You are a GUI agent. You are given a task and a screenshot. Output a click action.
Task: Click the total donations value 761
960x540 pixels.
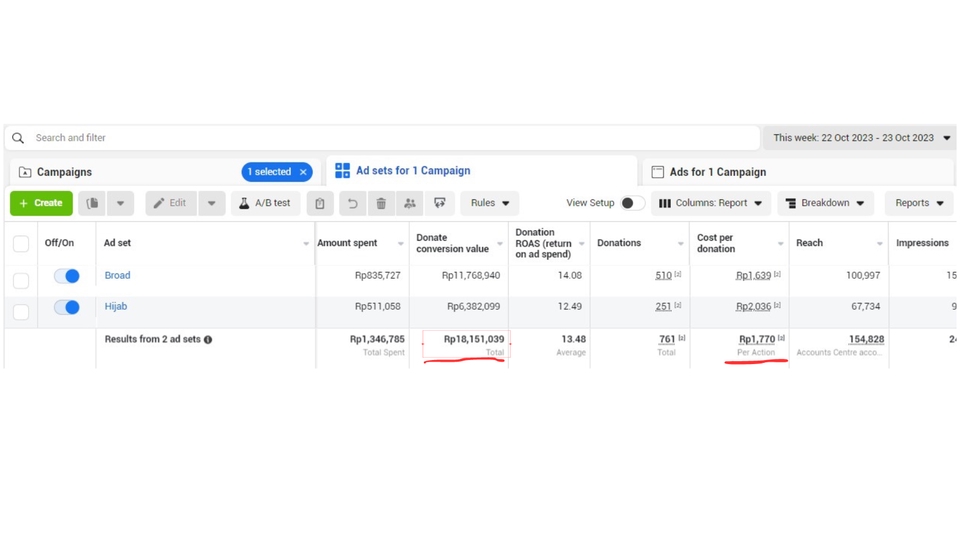click(667, 339)
